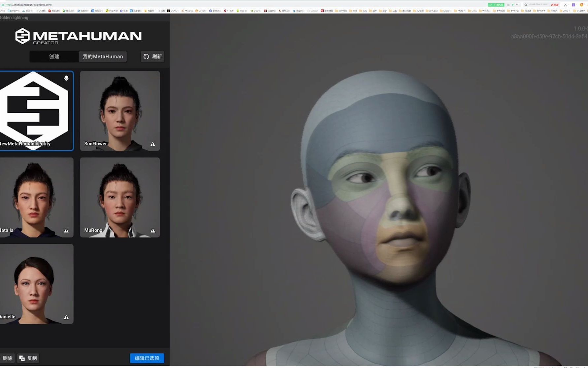
Task: Open the Mixamo bookmark icon
Action: pyautogui.click(x=182, y=11)
